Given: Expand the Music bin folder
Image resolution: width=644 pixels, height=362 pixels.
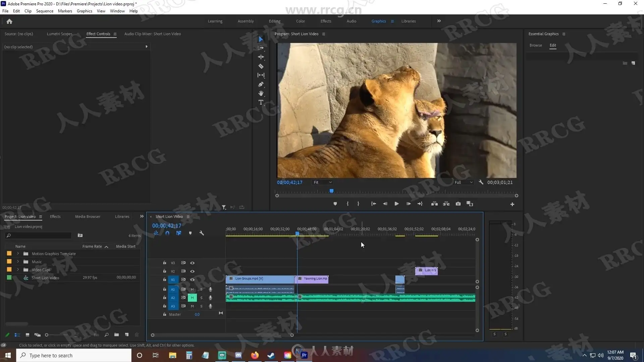Looking at the screenshot, I should click(18, 262).
